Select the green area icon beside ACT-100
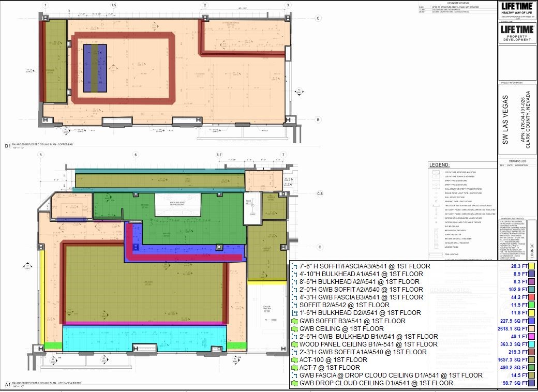This screenshot has width=538, height=392. 294,359
